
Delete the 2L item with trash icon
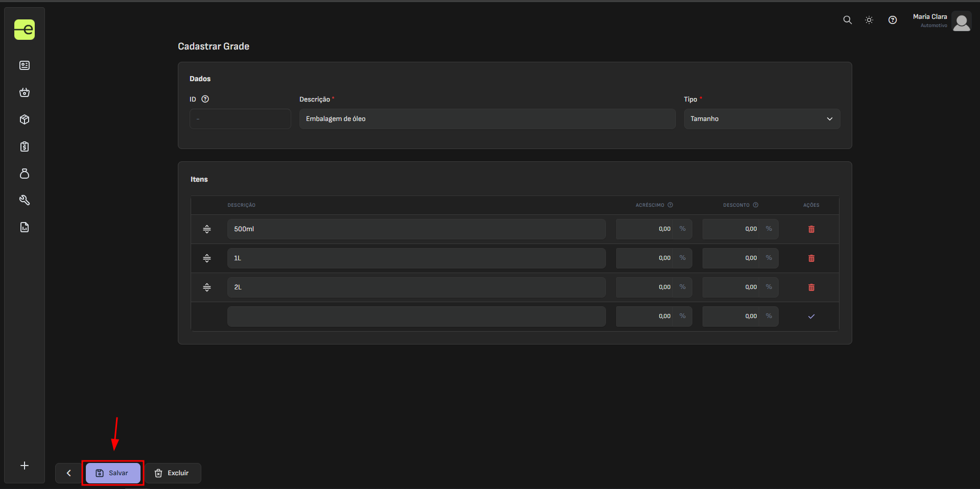click(x=811, y=287)
